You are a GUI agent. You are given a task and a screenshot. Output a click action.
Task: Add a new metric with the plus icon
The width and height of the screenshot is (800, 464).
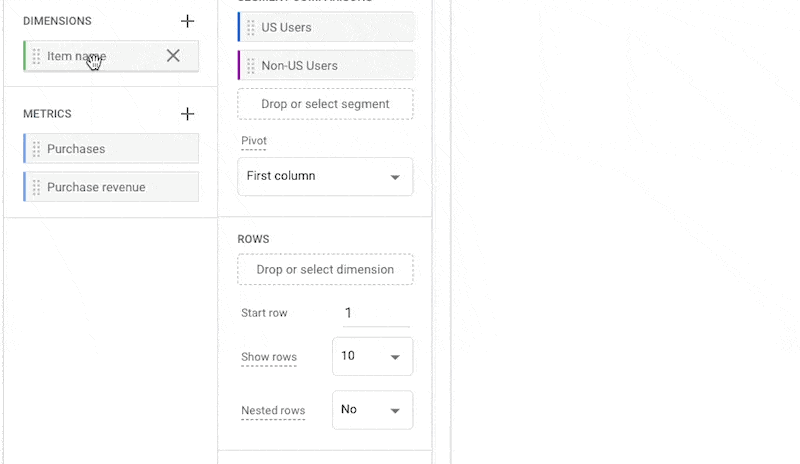click(187, 114)
